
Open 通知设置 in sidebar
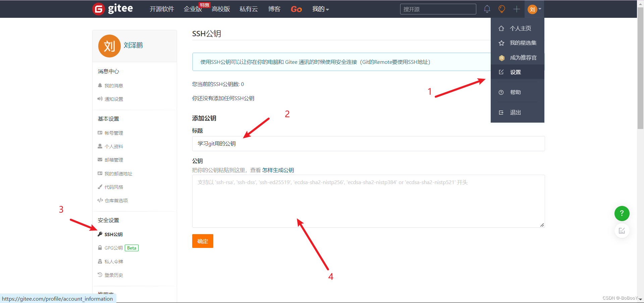pos(114,99)
